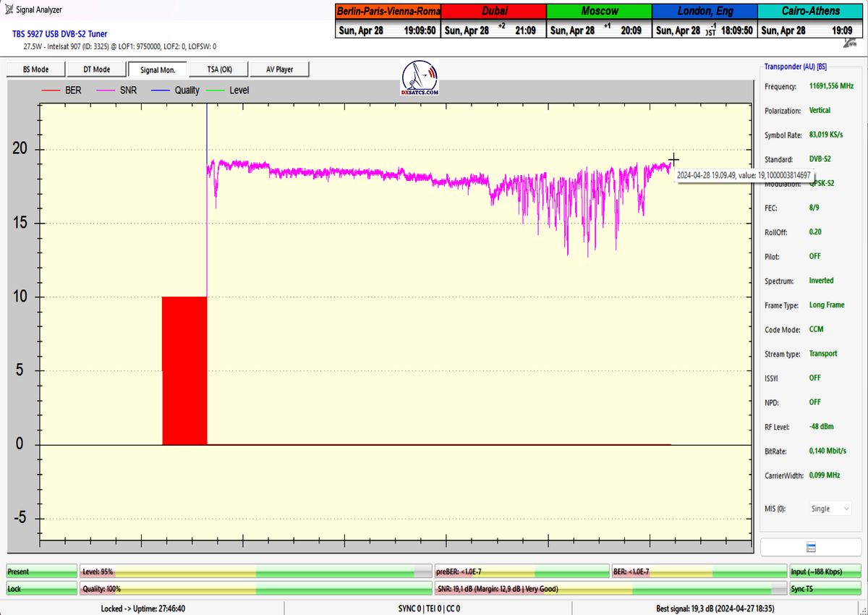Viewport: 868px width, 615px height.
Task: Click the Quality 100% progress bar
Action: click(256, 589)
